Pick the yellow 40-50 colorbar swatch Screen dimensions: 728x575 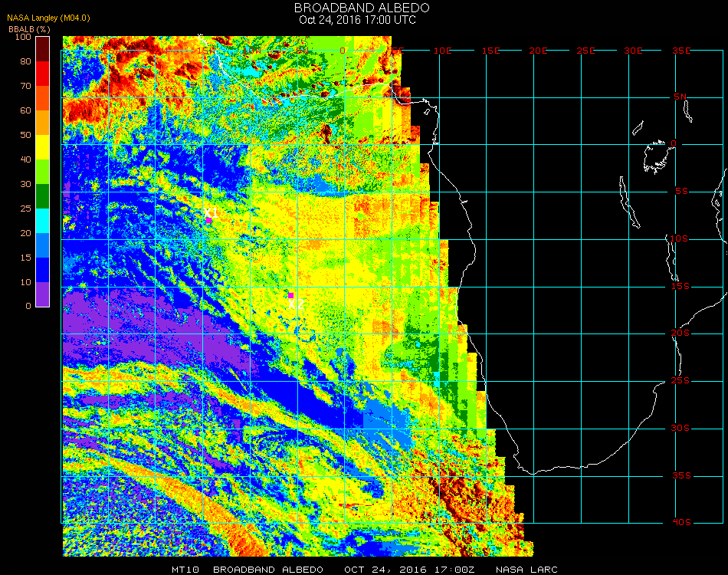43,147
